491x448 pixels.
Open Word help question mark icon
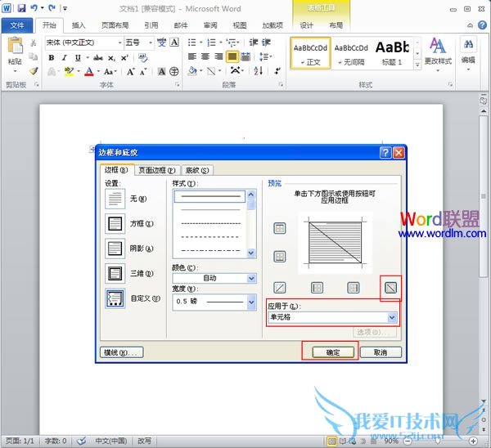(483, 25)
